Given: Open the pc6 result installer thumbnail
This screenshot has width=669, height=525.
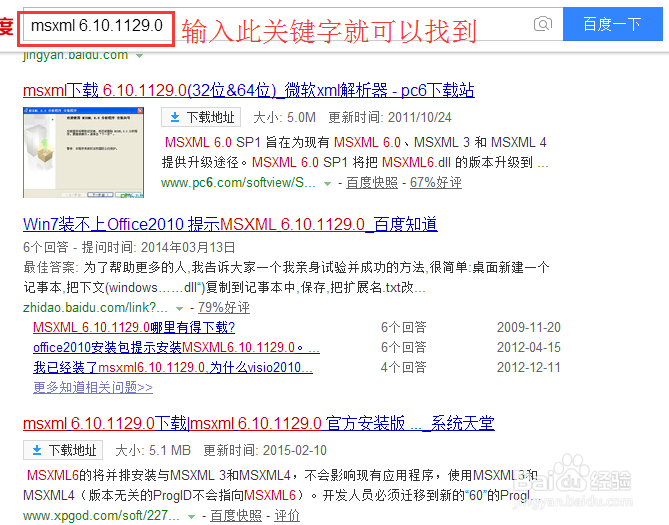Looking at the screenshot, I should (x=84, y=153).
